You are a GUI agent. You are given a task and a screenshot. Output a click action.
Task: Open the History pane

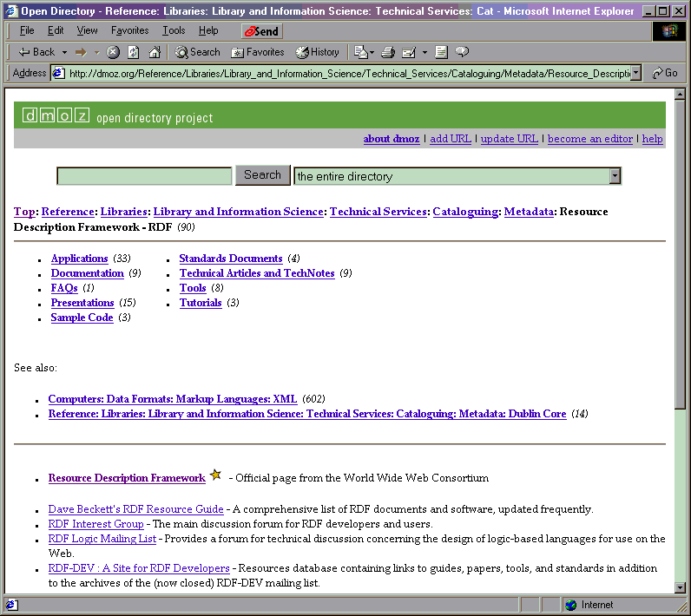pyautogui.click(x=317, y=52)
